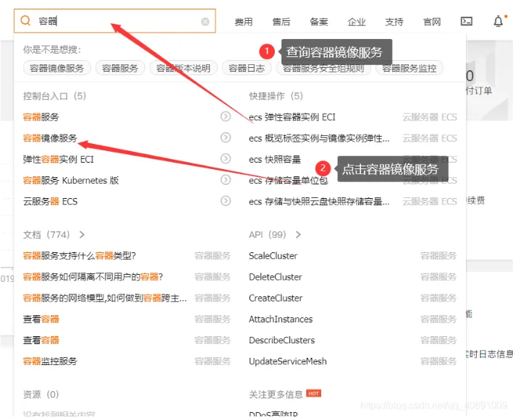Open quick action ecs 弹性容器实例 ECI

point(292,117)
